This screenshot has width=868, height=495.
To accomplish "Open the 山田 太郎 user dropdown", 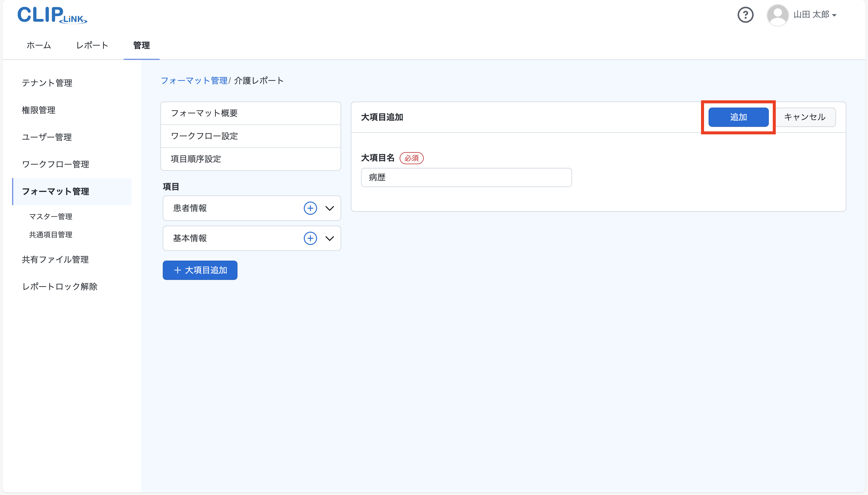I will click(x=815, y=15).
